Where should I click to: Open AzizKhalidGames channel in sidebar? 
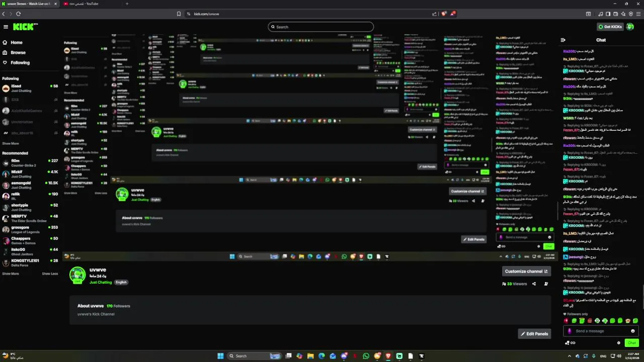30,111
